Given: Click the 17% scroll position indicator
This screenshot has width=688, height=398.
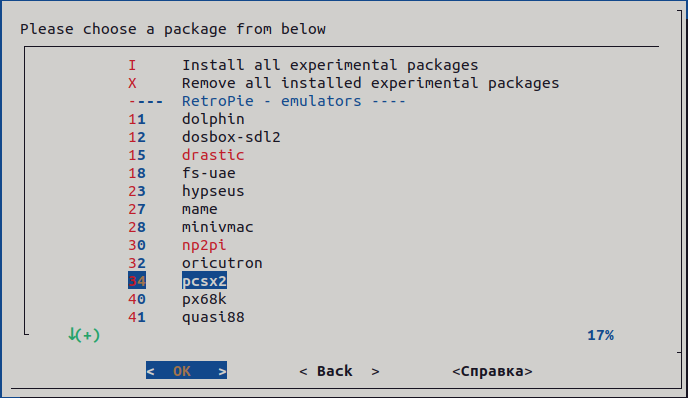Looking at the screenshot, I should [x=600, y=335].
